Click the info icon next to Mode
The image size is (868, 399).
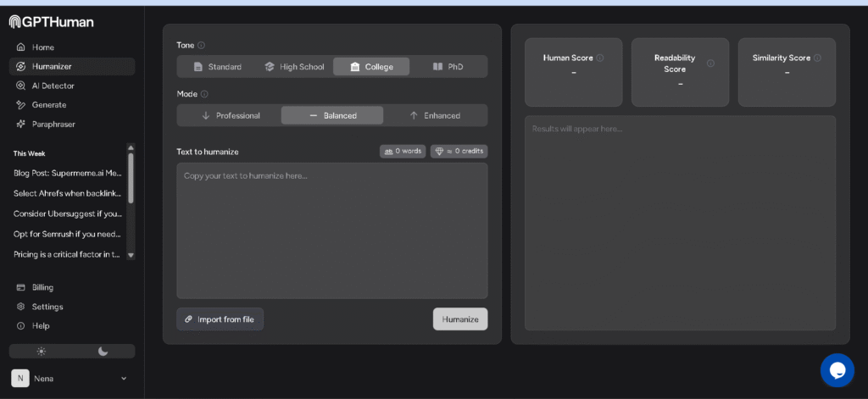[204, 94]
